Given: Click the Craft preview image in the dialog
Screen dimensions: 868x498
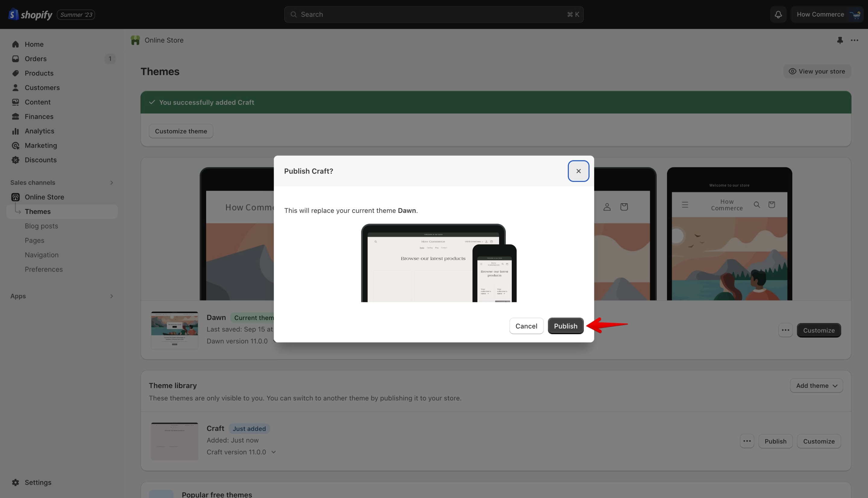Looking at the screenshot, I should tap(439, 263).
